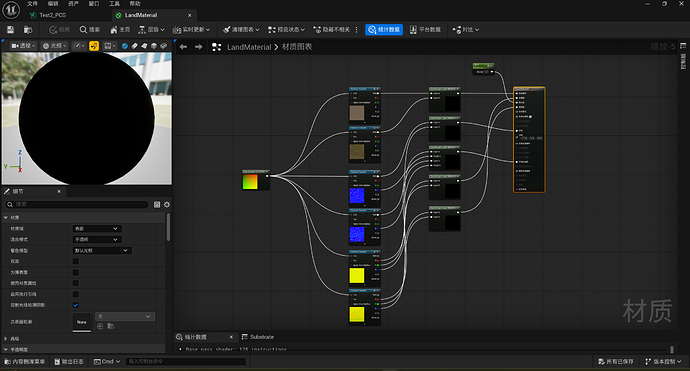
Task: Click browse-to-asset folder icon under profile dropdown
Action: [110, 326]
